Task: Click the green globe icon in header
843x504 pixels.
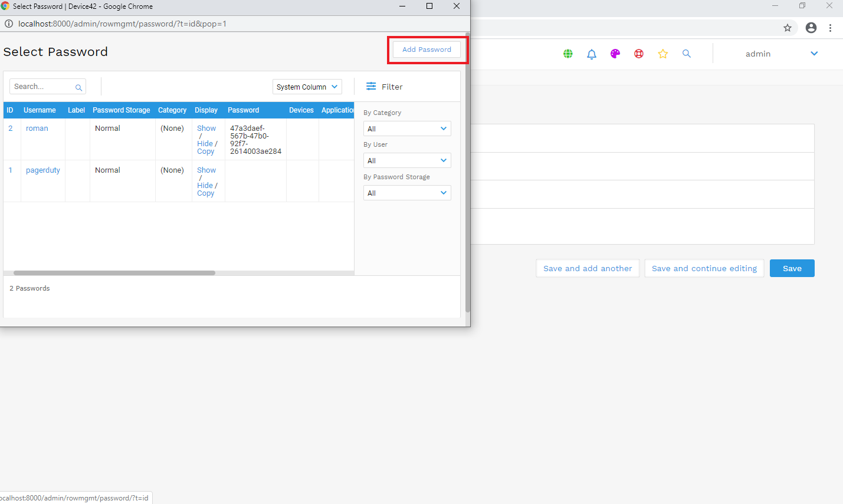Action: pos(568,54)
